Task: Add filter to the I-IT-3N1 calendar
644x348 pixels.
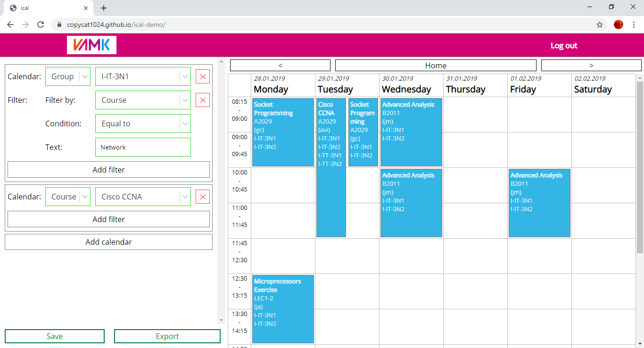Action: pos(108,170)
